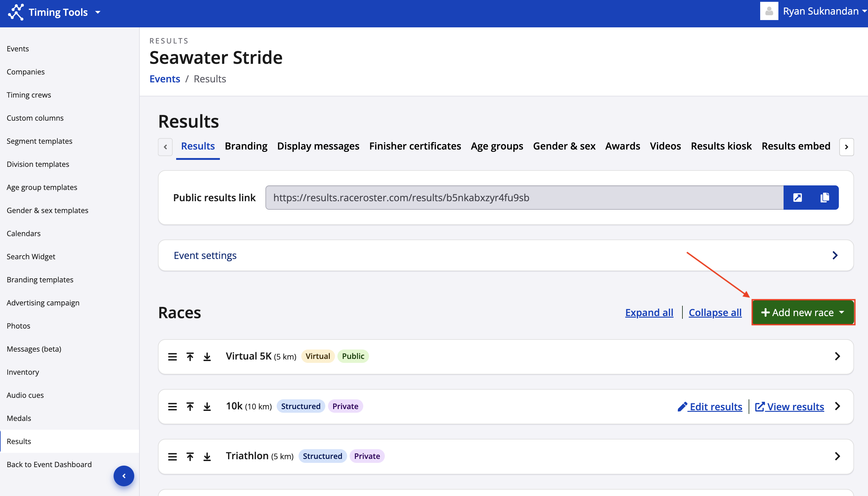Move 10k race to bottom
Image resolution: width=868 pixels, height=496 pixels.
[207, 406]
